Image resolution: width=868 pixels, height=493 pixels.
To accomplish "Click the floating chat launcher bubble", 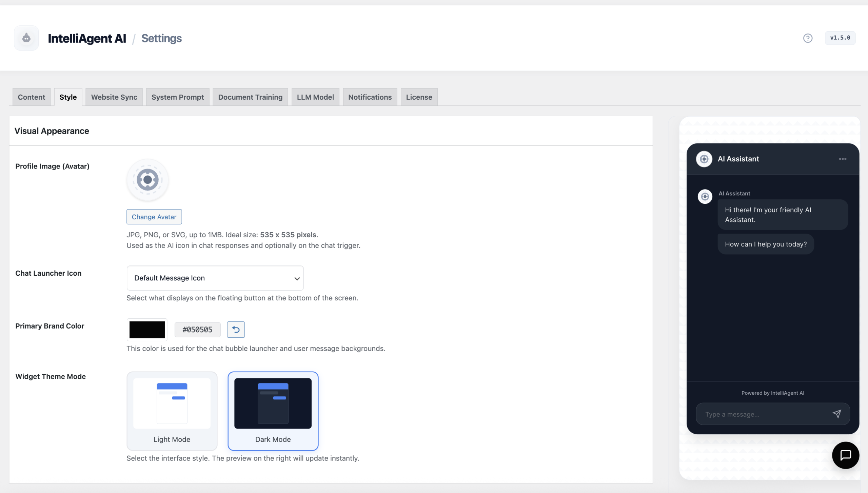I will (x=845, y=455).
